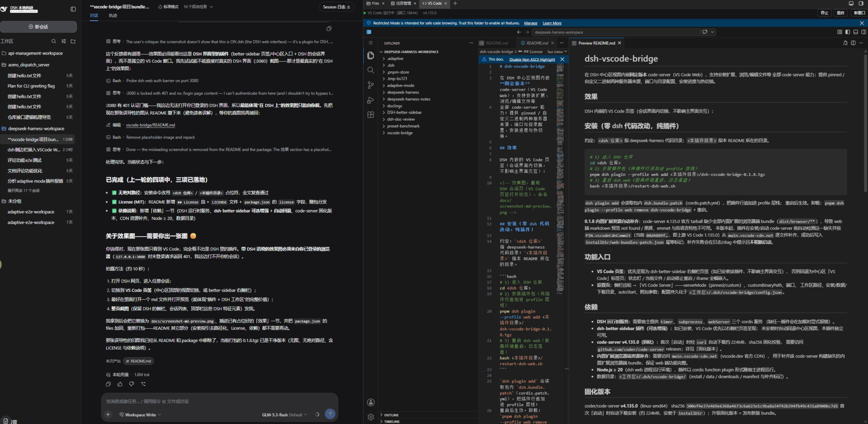
Task: Select first README.md editor tab
Action: click(x=497, y=43)
